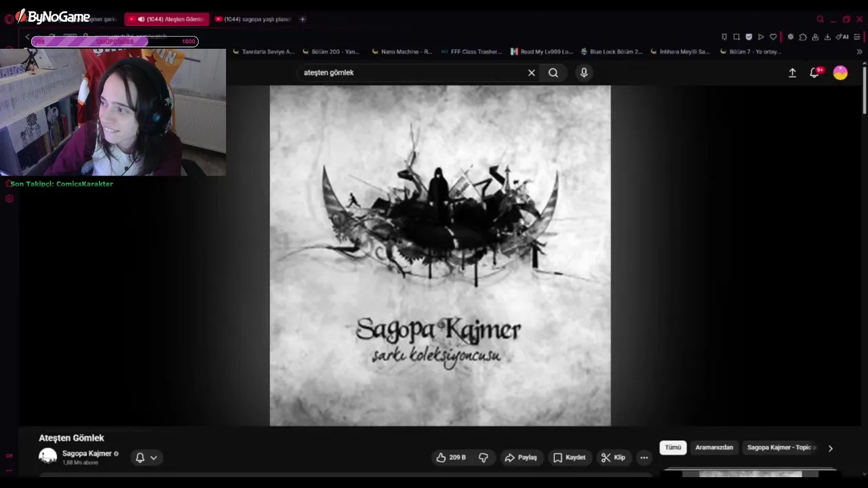This screenshot has height=488, width=868.
Task: Open the İntihara Meyilli Sa... bookmark
Action: point(679,52)
